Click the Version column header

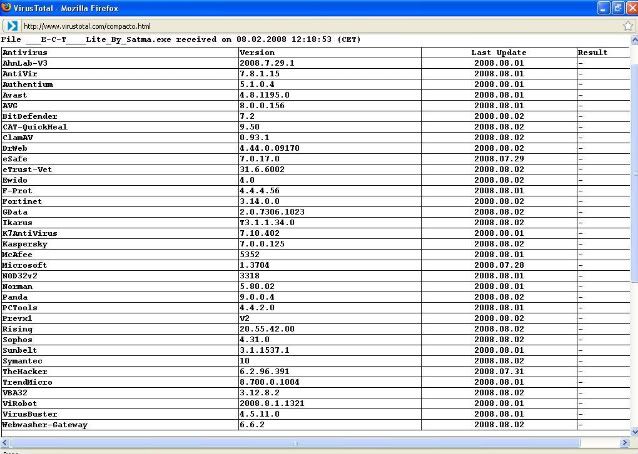257,52
